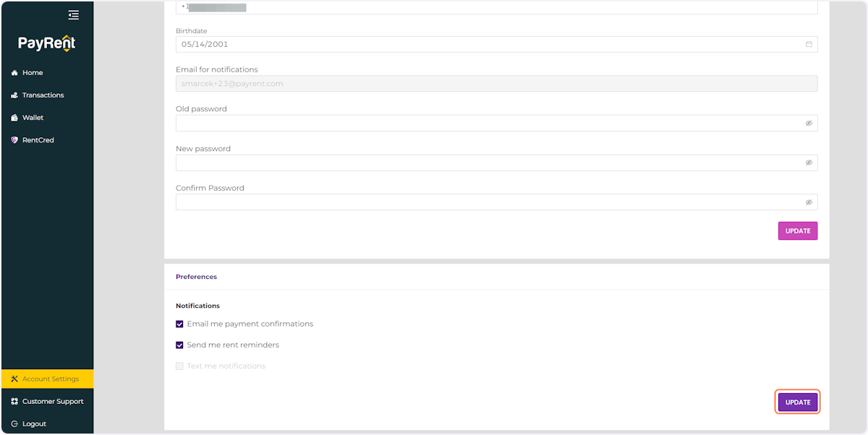Go to Account Settings in sidebar
Image resolution: width=868 pixels, height=435 pixels.
(51, 379)
